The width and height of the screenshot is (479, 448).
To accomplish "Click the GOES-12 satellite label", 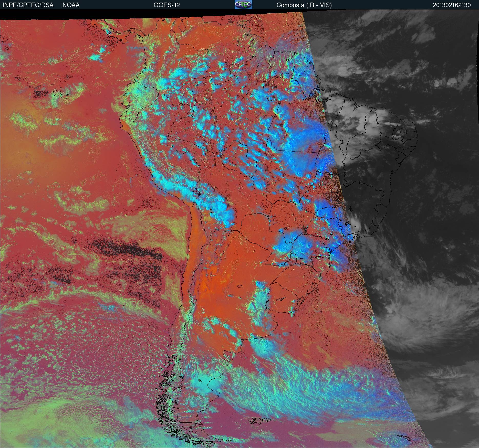I will click(x=166, y=5).
